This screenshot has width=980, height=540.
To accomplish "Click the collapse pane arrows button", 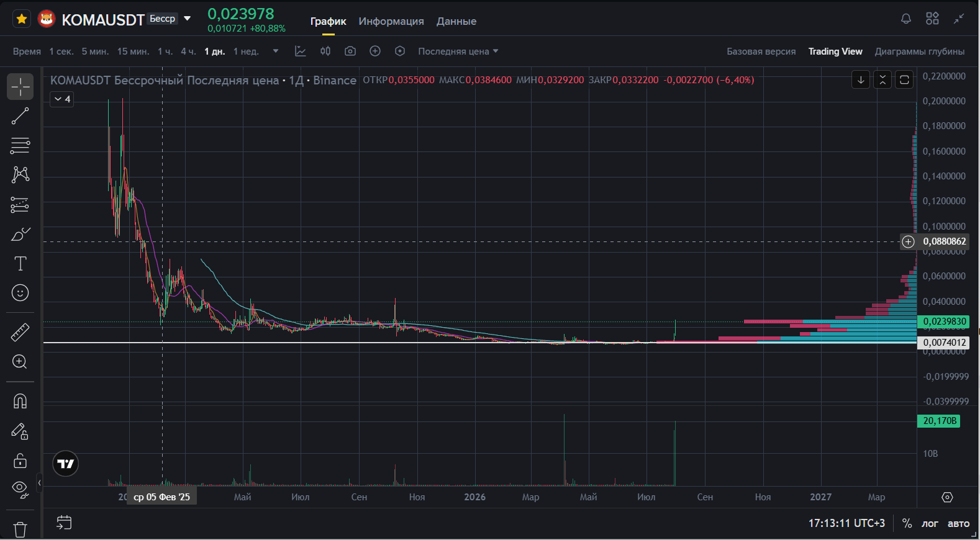I will coord(882,80).
